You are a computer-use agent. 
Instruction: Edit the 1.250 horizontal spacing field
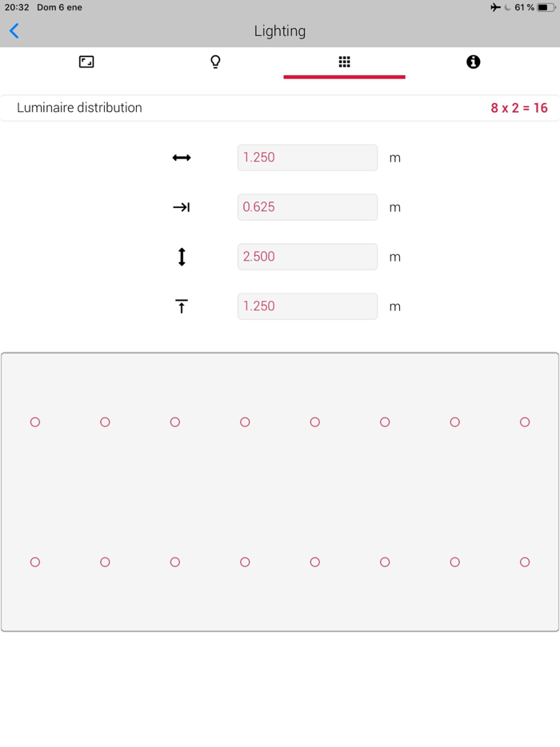tap(307, 158)
